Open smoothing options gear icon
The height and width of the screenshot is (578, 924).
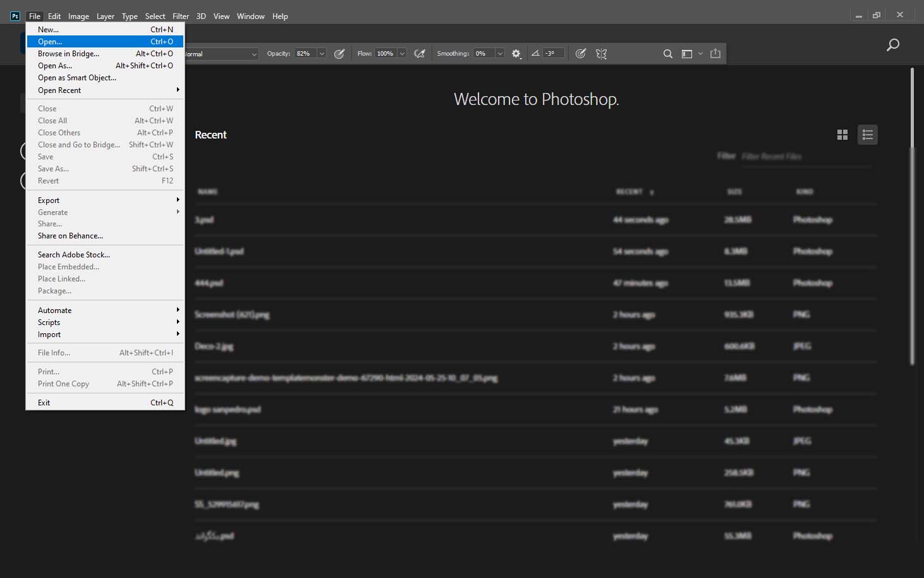click(516, 54)
